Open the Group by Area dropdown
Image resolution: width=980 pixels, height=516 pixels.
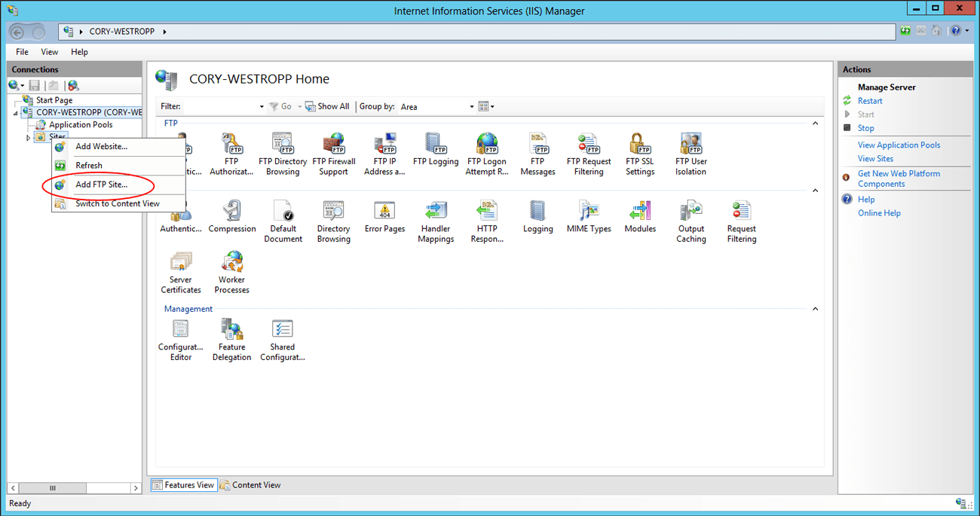click(471, 106)
